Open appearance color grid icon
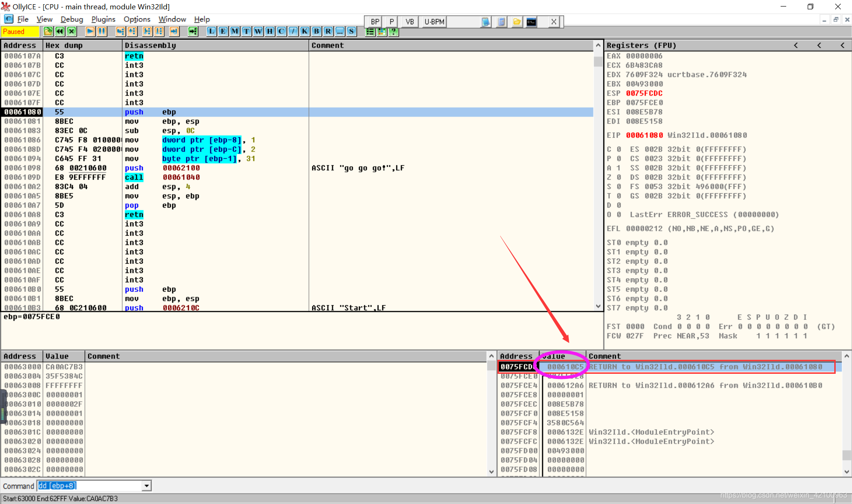This screenshot has height=504, width=852. [382, 31]
